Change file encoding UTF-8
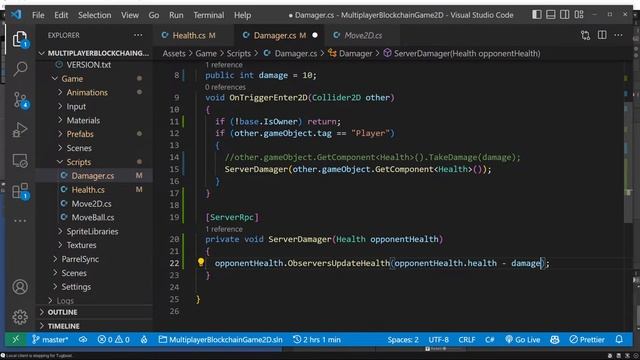 (x=438, y=340)
